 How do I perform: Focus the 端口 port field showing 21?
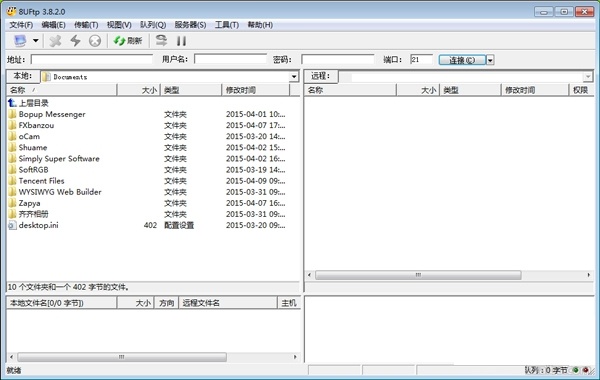(x=421, y=59)
